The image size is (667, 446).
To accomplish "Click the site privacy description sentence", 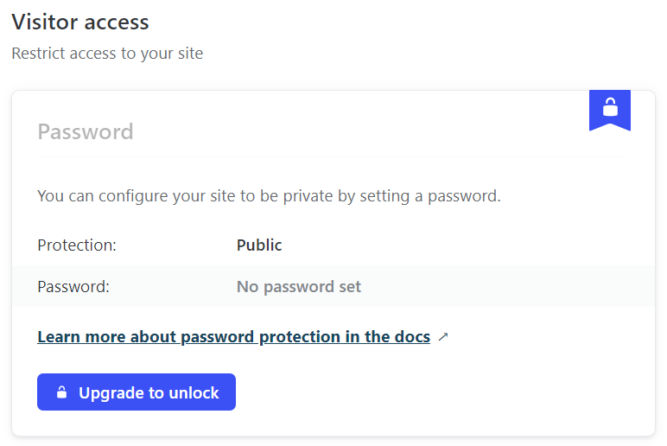I will [269, 196].
